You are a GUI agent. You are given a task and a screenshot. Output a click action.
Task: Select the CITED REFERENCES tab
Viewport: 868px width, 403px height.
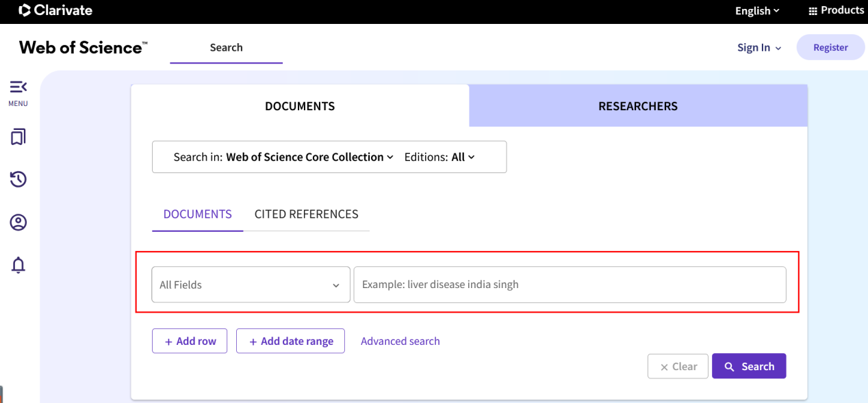click(306, 214)
